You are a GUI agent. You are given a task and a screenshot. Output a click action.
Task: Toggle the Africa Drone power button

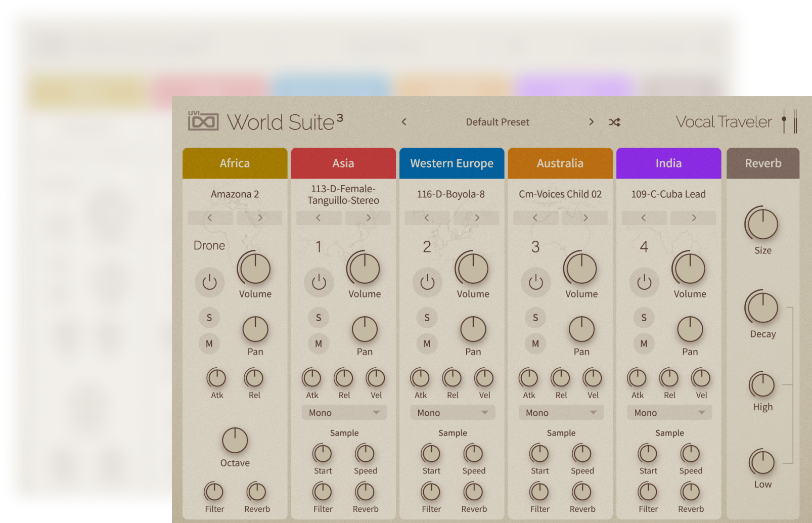click(x=209, y=282)
